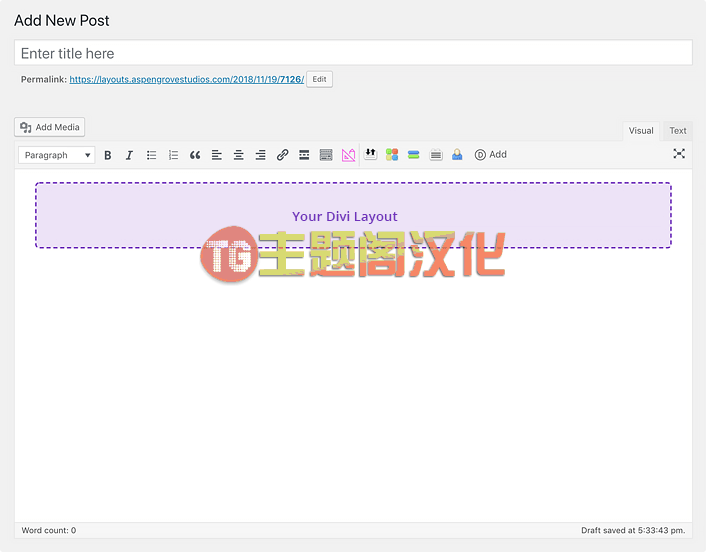Click the pink ruler layout icon
This screenshot has width=706, height=552.
click(348, 155)
